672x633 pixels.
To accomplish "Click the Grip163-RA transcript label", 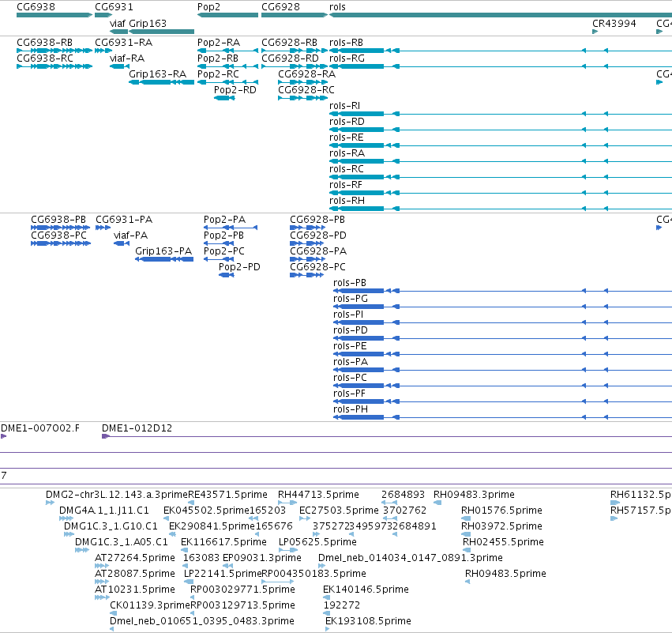I will tap(158, 74).
